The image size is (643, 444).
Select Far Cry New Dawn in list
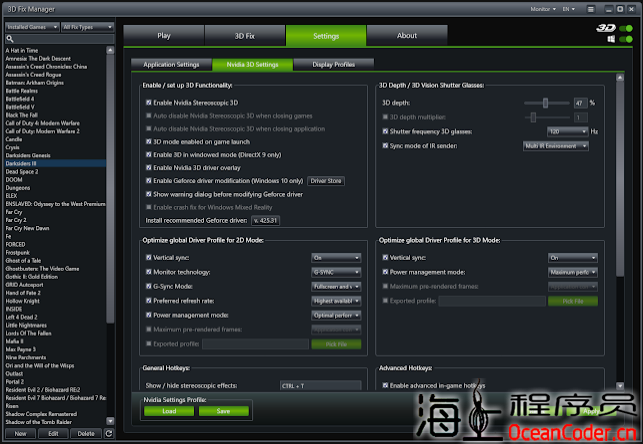(55, 228)
